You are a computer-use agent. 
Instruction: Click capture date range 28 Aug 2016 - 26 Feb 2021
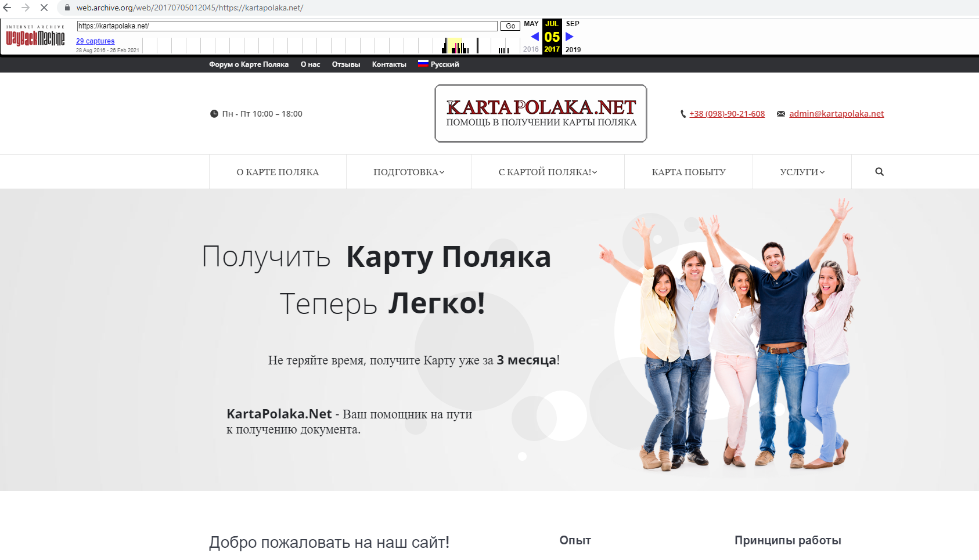pos(107,50)
